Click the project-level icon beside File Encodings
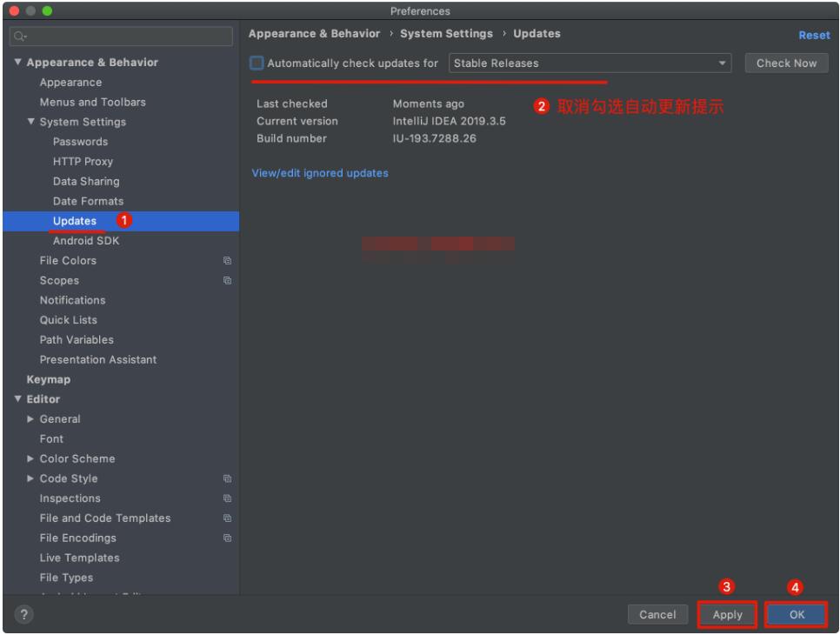The width and height of the screenshot is (840, 635). pyautogui.click(x=227, y=538)
